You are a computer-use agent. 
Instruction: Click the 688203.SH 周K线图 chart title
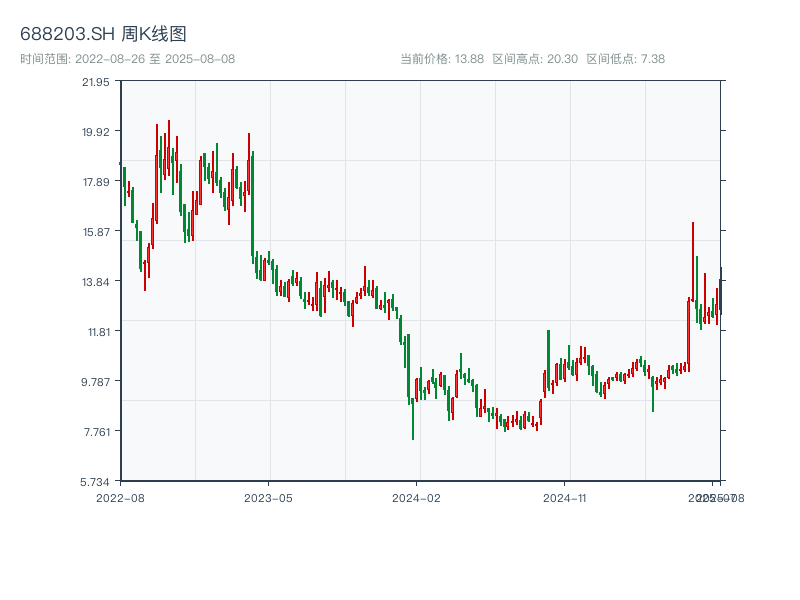(x=103, y=34)
